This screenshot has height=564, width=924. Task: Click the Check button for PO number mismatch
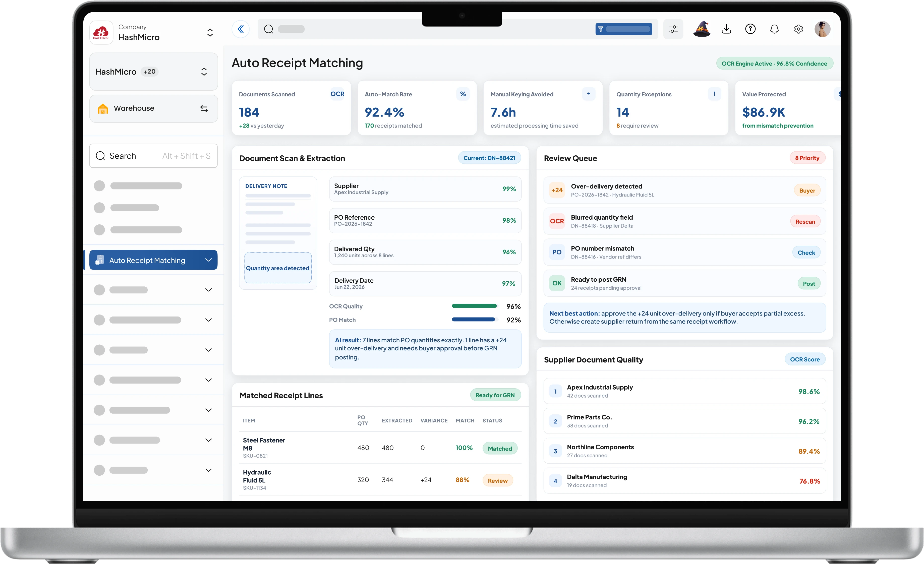pos(806,253)
